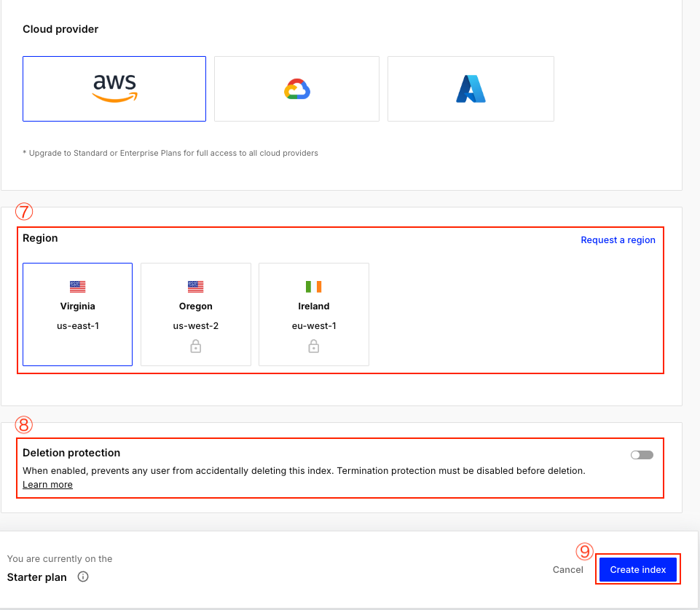Select the AWS cloud provider card
Viewport: 700px width, 610px height.
pyautogui.click(x=114, y=89)
